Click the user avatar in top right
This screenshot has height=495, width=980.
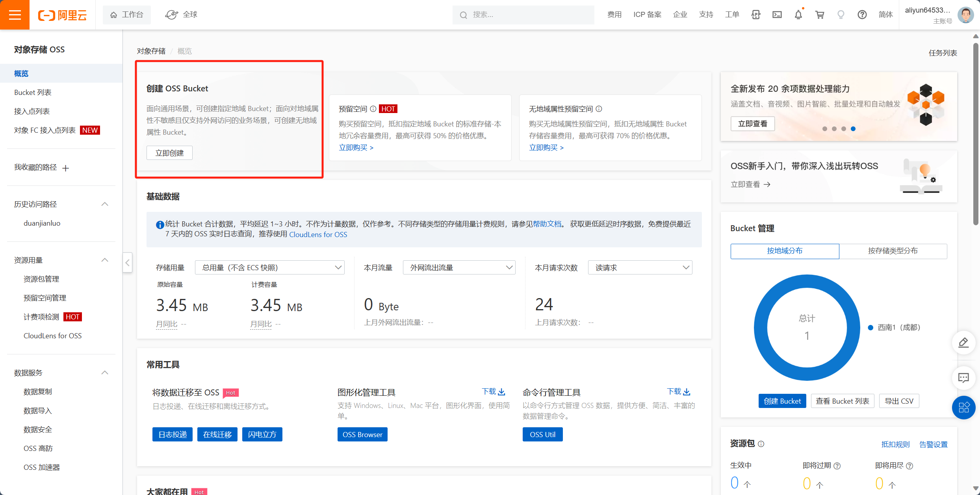(966, 15)
